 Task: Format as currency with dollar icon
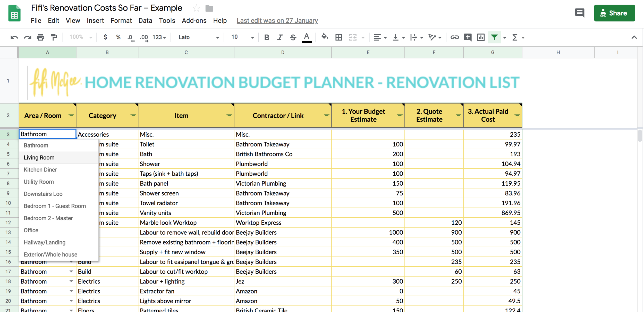pyautogui.click(x=105, y=37)
